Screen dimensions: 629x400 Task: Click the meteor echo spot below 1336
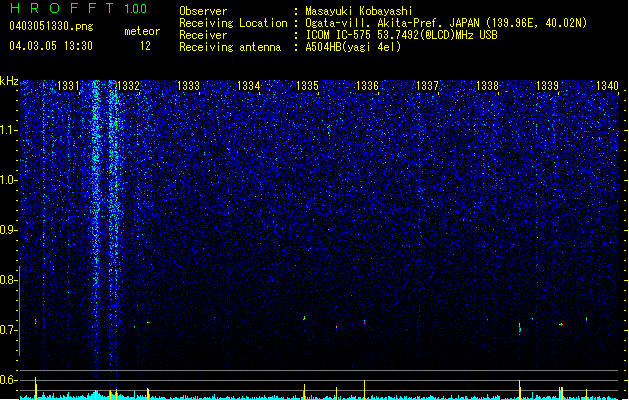(x=365, y=322)
